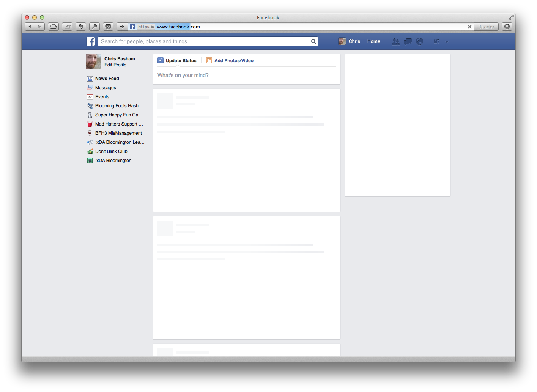Click the Pocket extension toolbar button

(x=108, y=27)
